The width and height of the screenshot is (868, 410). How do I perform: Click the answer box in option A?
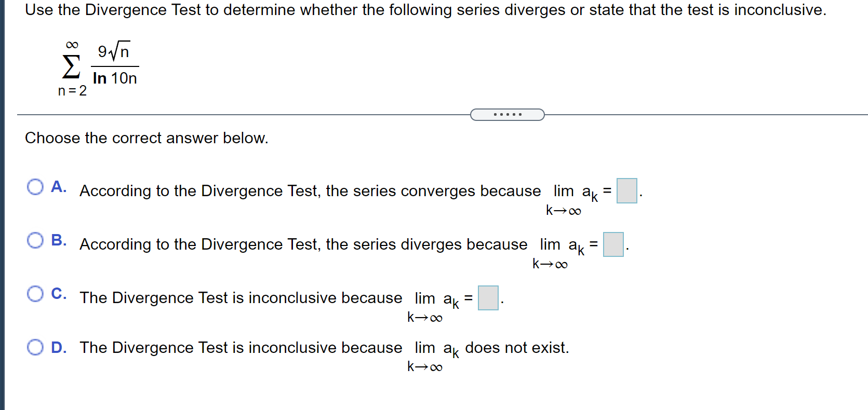(626, 191)
